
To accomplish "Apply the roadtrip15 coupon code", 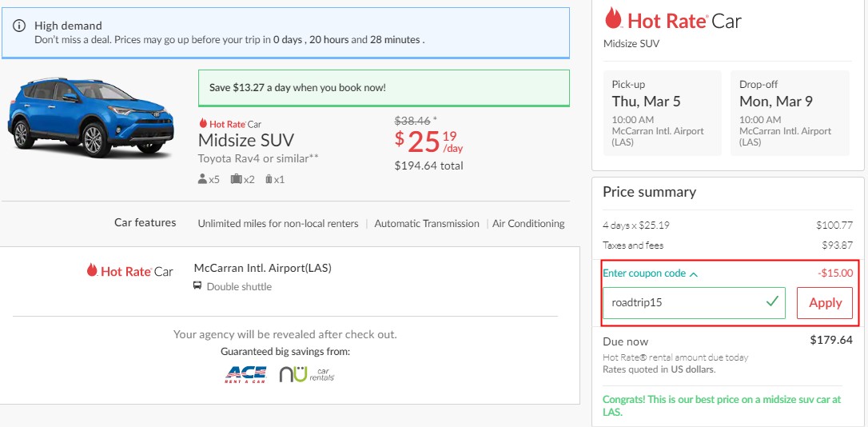I will [825, 303].
